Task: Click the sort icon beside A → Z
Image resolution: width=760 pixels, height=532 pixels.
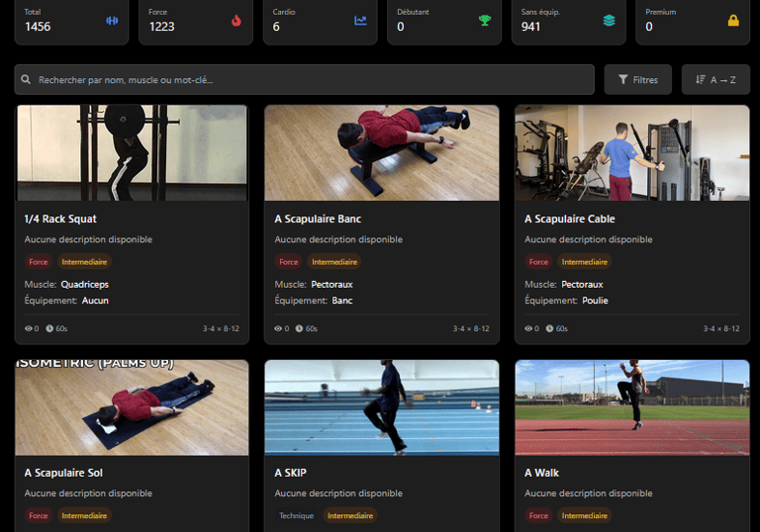Action: [x=701, y=79]
